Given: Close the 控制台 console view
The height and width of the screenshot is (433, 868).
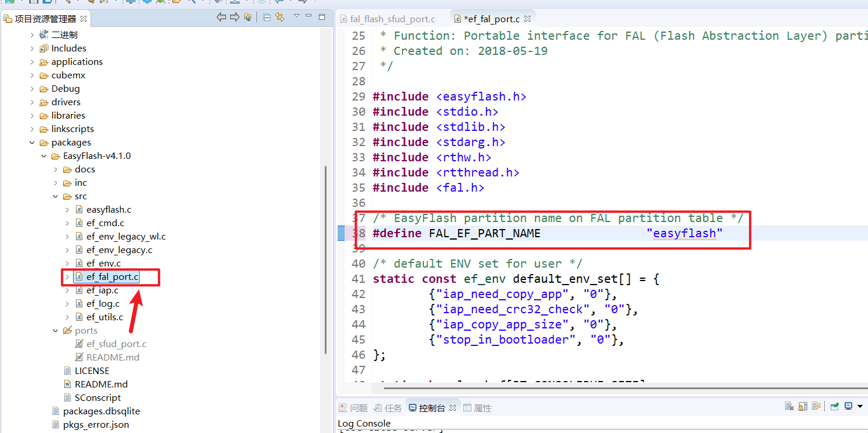Looking at the screenshot, I should pyautogui.click(x=452, y=408).
